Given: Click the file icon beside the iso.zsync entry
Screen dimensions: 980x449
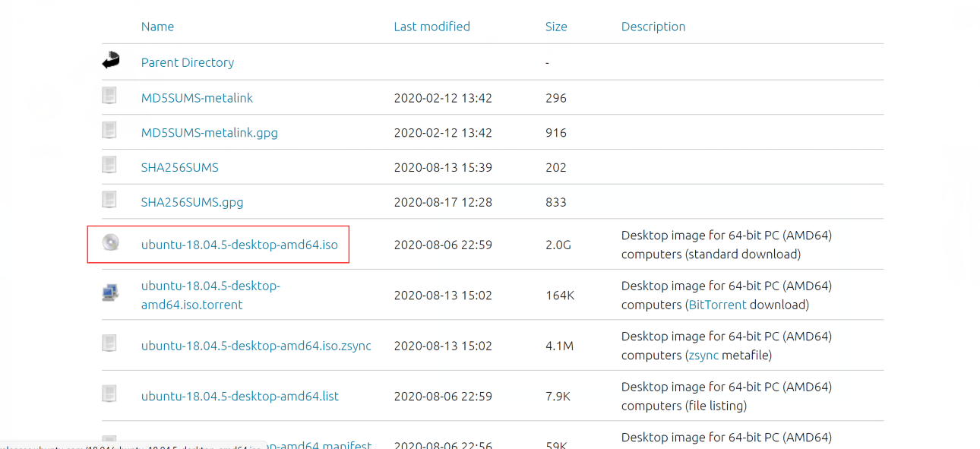Looking at the screenshot, I should point(110,343).
